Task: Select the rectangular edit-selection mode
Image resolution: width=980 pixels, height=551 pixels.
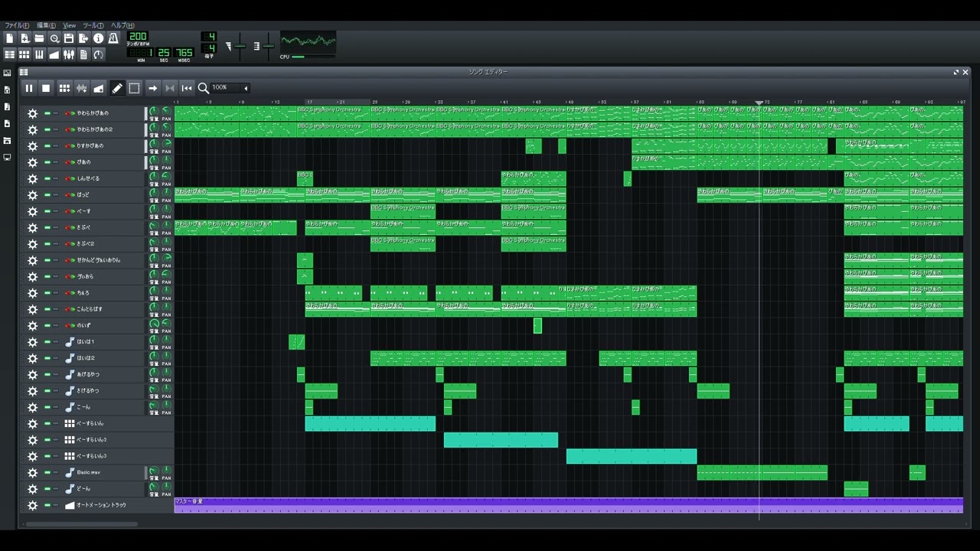Action: 134,88
